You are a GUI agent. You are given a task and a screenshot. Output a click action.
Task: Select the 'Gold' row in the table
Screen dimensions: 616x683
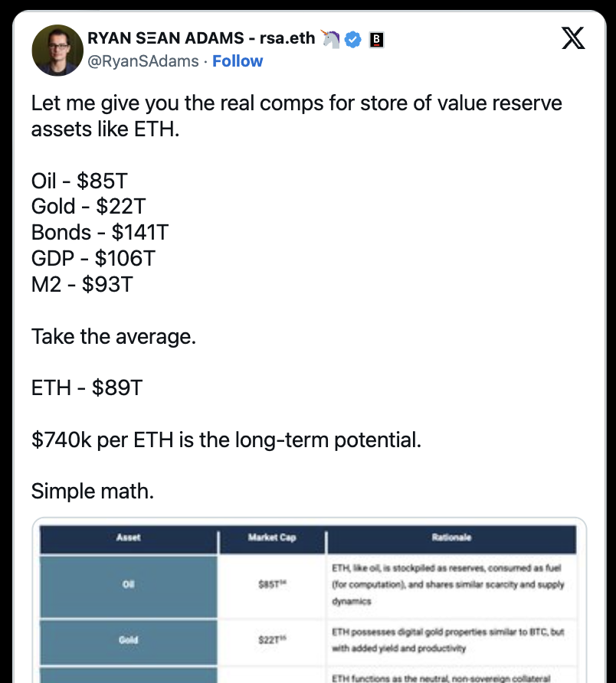pyautogui.click(x=128, y=640)
